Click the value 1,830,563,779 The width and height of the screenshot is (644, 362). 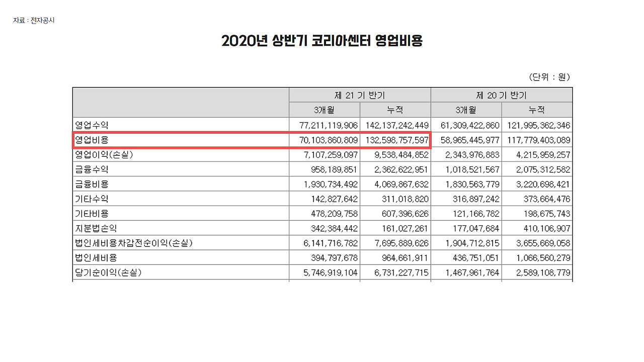tap(472, 185)
